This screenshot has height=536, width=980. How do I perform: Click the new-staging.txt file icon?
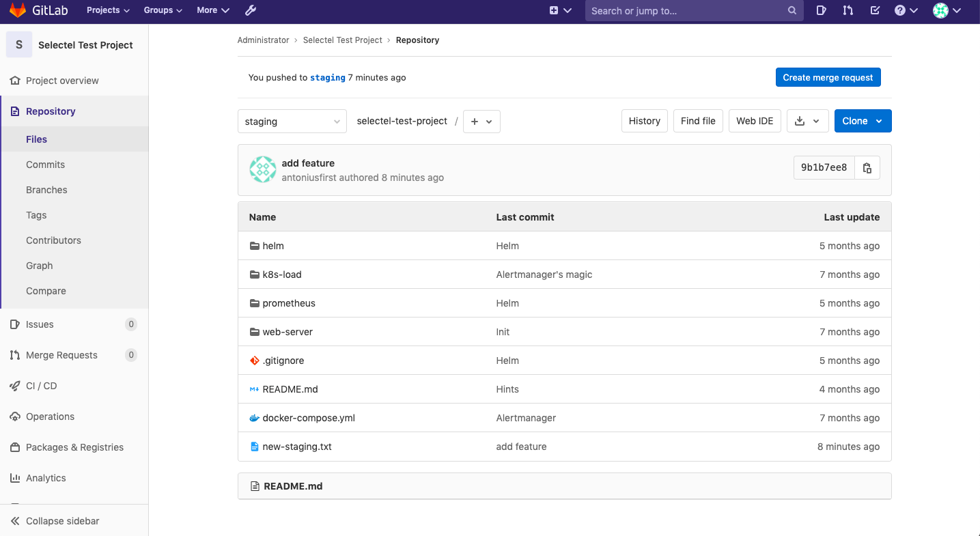point(255,447)
